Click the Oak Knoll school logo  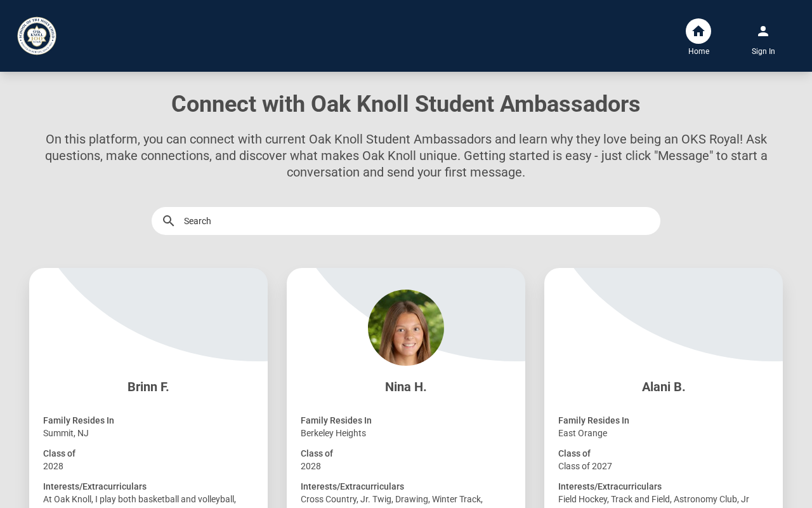(37, 36)
